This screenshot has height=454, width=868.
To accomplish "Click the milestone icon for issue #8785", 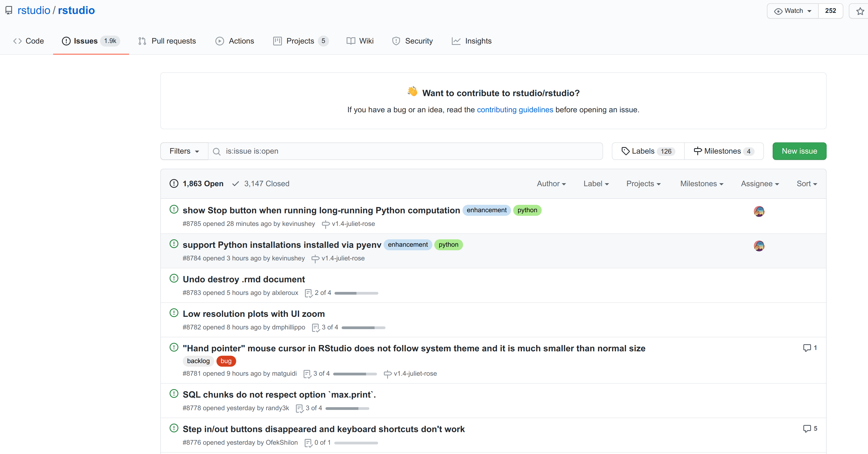I will coord(325,224).
